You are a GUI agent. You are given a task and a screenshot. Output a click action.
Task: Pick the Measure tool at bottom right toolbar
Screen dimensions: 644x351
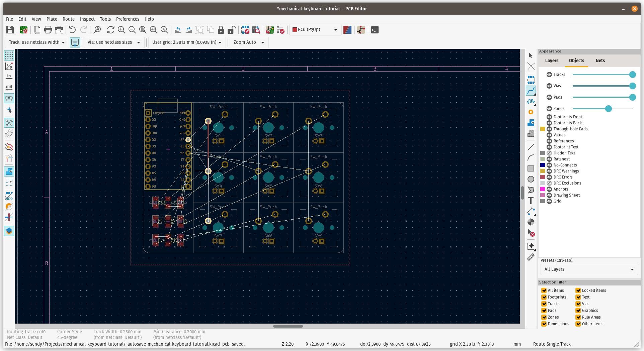coord(531,257)
